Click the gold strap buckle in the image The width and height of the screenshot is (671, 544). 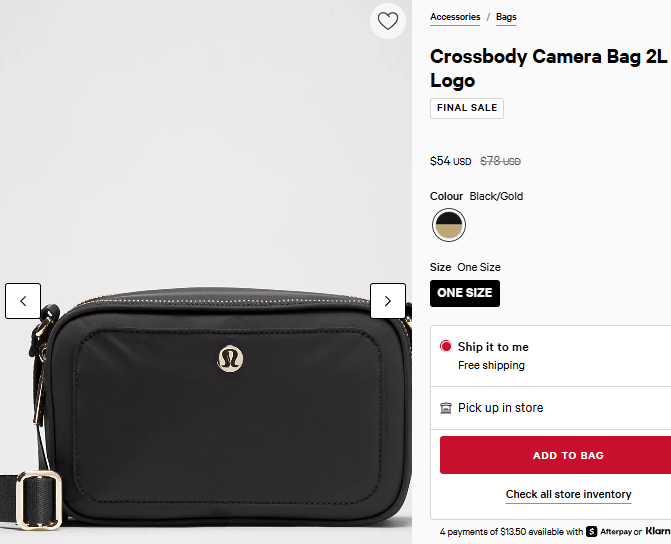pyautogui.click(x=40, y=499)
